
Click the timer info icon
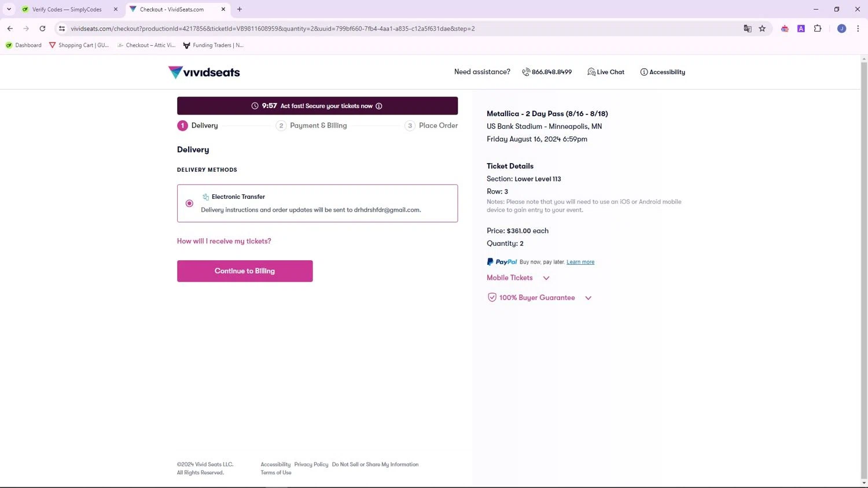point(379,106)
